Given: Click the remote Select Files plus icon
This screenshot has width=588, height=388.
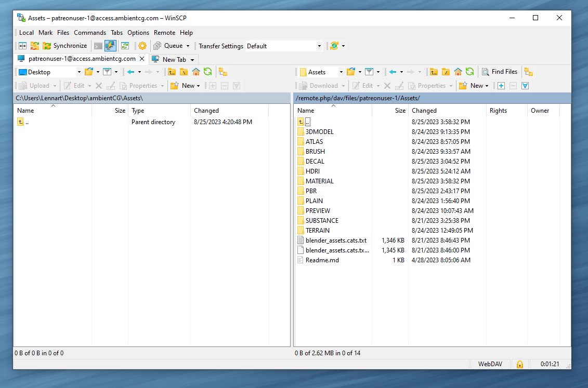Looking at the screenshot, I should tap(501, 86).
